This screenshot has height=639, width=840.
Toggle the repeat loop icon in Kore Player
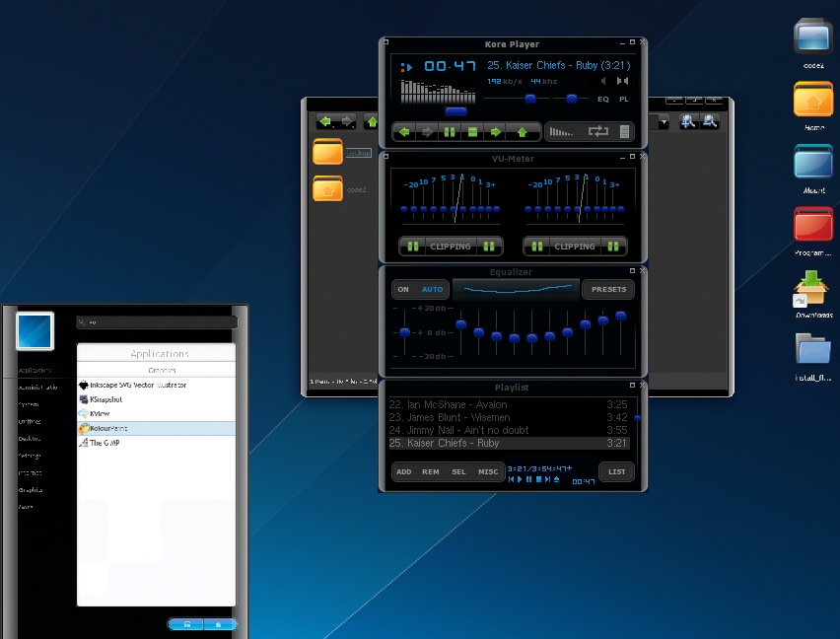pos(597,131)
